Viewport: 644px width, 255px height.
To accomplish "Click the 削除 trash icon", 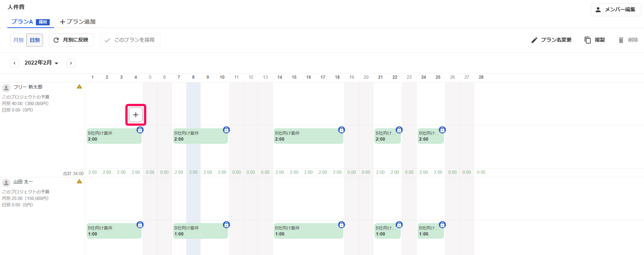I will pos(621,40).
